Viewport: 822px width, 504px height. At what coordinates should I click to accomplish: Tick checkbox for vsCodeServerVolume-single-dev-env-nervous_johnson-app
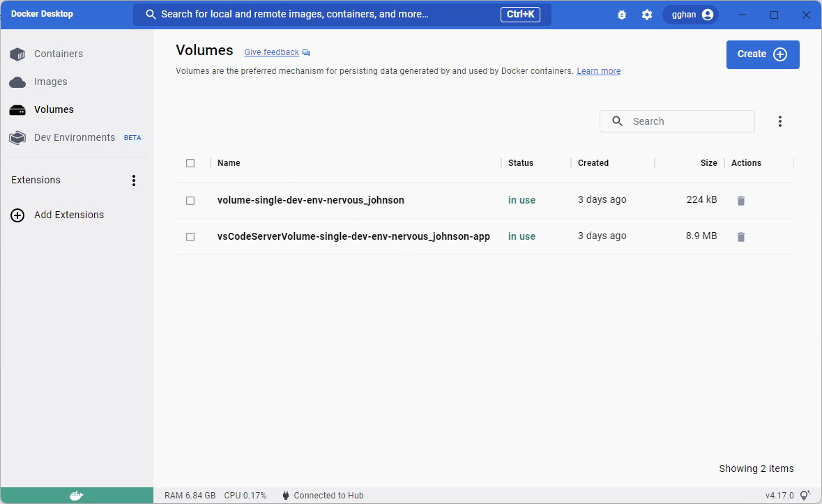pos(190,237)
